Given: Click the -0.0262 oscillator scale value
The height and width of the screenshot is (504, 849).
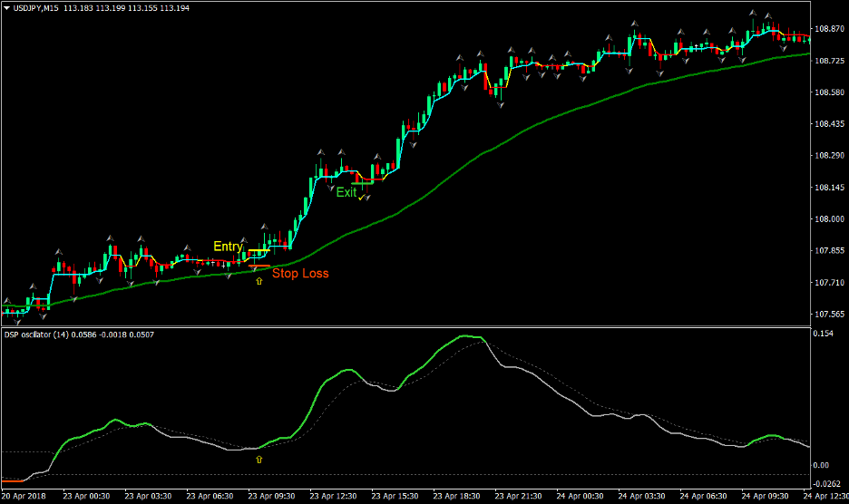Looking at the screenshot, I should click(x=827, y=483).
